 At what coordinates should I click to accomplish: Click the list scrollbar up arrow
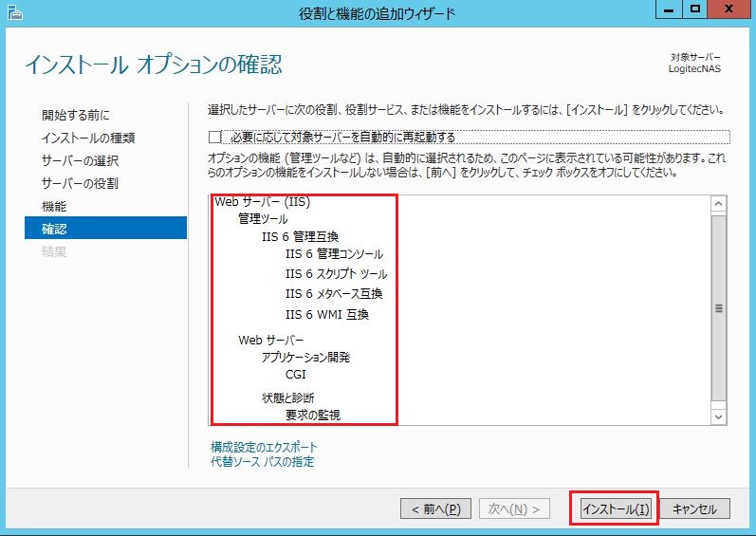[718, 204]
